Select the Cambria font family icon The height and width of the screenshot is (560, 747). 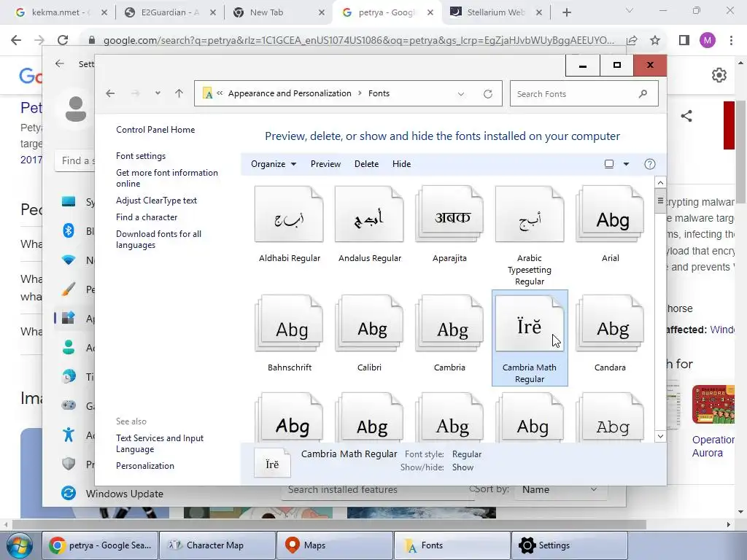pyautogui.click(x=449, y=324)
